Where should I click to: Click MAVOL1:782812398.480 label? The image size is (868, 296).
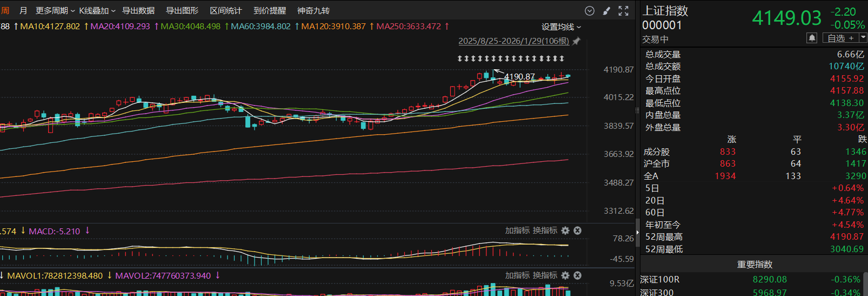tap(55, 276)
